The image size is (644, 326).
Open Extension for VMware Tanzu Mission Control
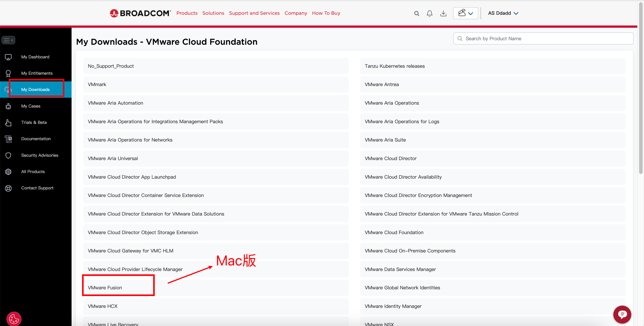point(492,214)
